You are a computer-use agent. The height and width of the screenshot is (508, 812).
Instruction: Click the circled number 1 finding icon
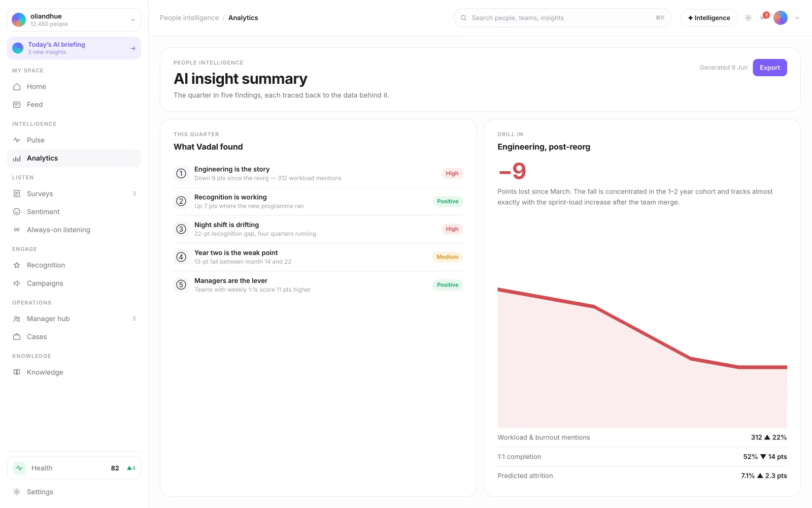[181, 174]
